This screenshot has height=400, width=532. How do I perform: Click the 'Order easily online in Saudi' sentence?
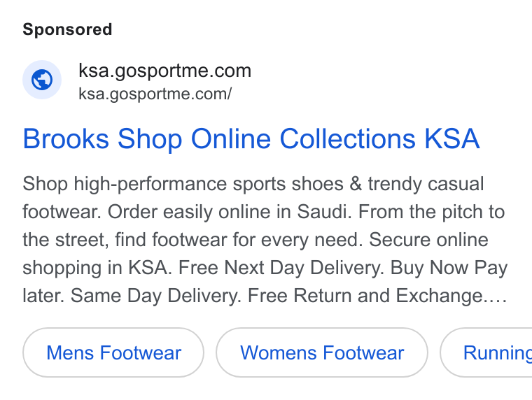point(230,212)
